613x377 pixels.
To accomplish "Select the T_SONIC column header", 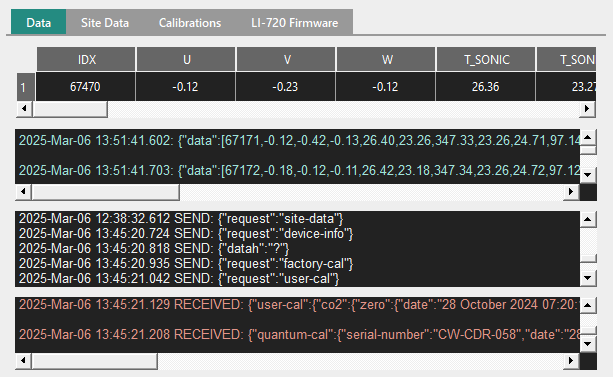I will click(x=486, y=59).
